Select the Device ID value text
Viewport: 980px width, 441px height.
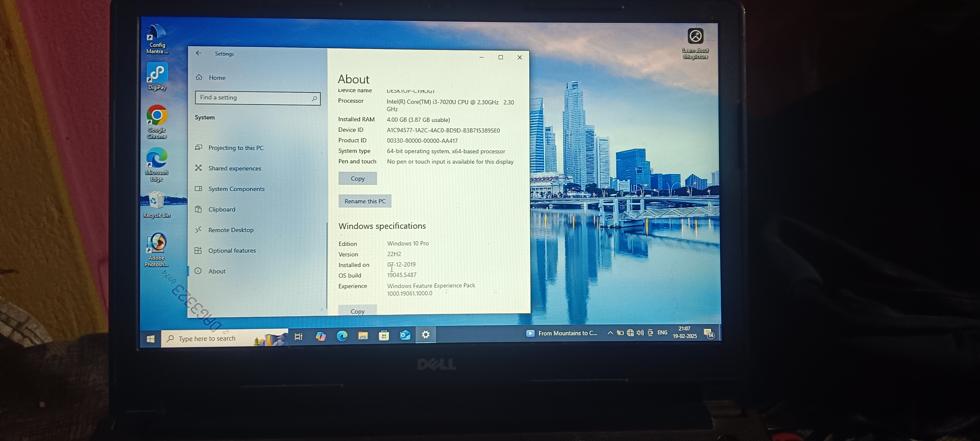(x=443, y=130)
